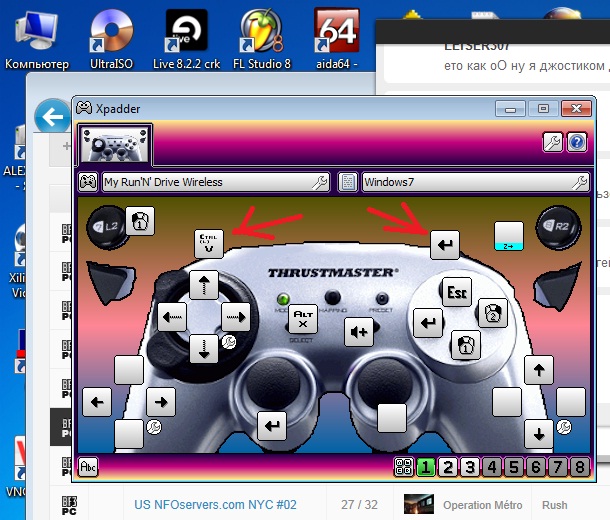Open the Компьютер desktop shortcut
The height and width of the screenshot is (520, 610).
point(37,39)
